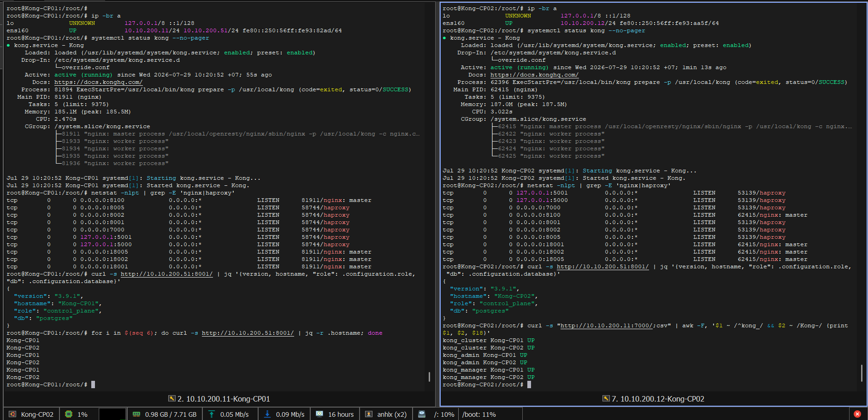
Task: Click "hostname": "Kong-CP02" line in CP02 output
Action: (x=494, y=296)
